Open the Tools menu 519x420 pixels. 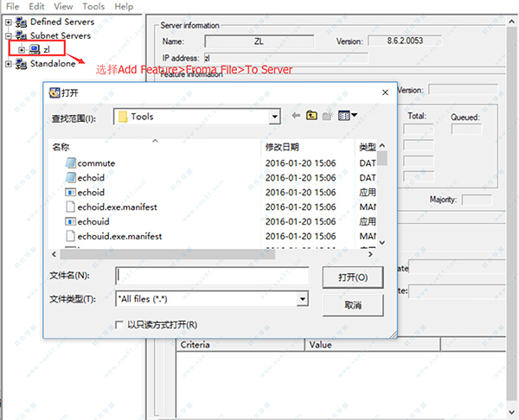point(93,6)
